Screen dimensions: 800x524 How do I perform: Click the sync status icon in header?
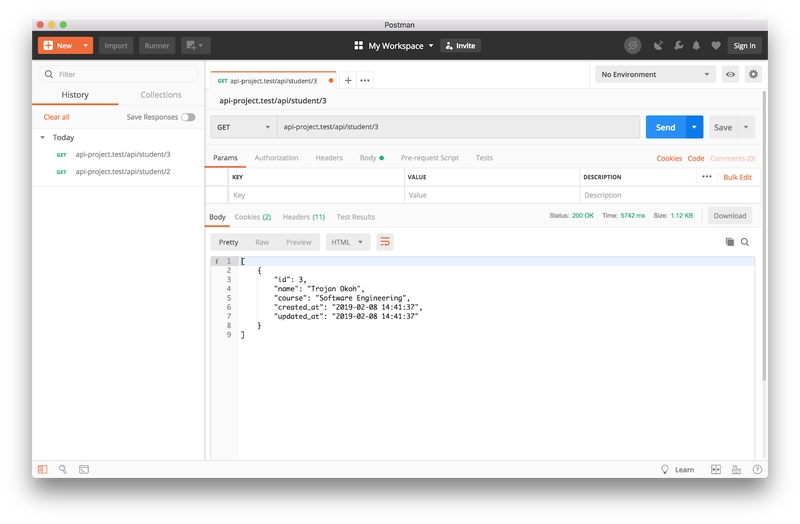click(632, 45)
